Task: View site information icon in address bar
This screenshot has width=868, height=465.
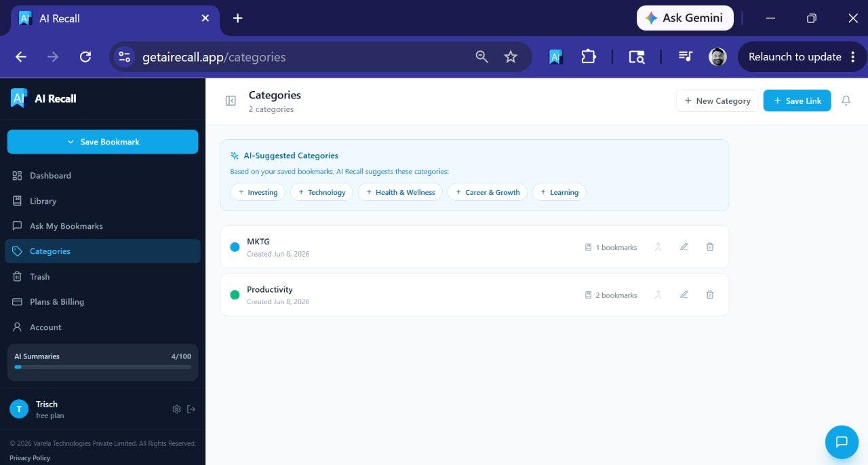Action: click(124, 57)
